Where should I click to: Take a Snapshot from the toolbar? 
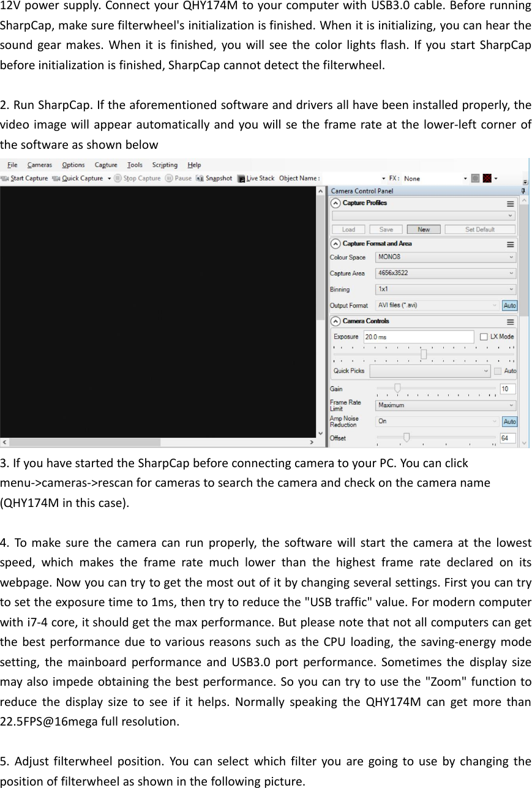point(214,178)
